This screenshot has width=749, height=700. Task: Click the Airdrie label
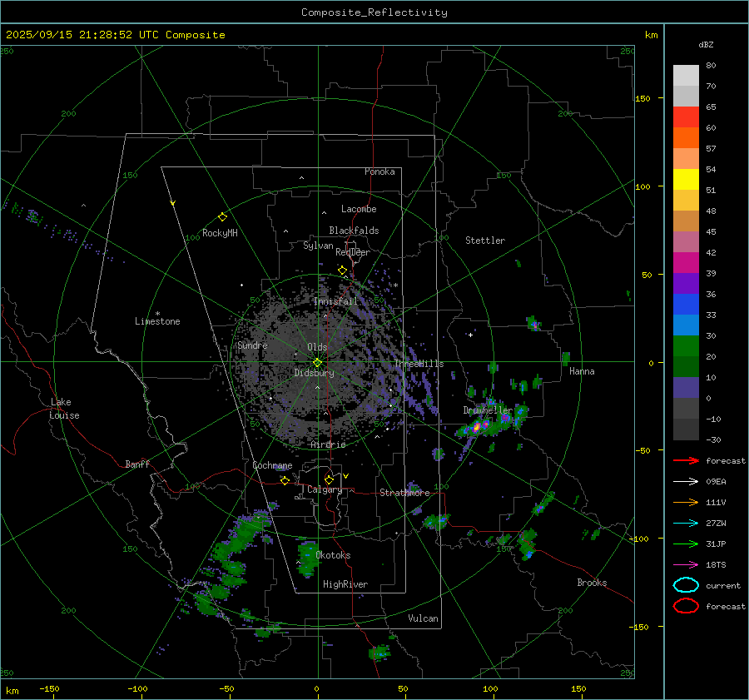pyautogui.click(x=328, y=444)
